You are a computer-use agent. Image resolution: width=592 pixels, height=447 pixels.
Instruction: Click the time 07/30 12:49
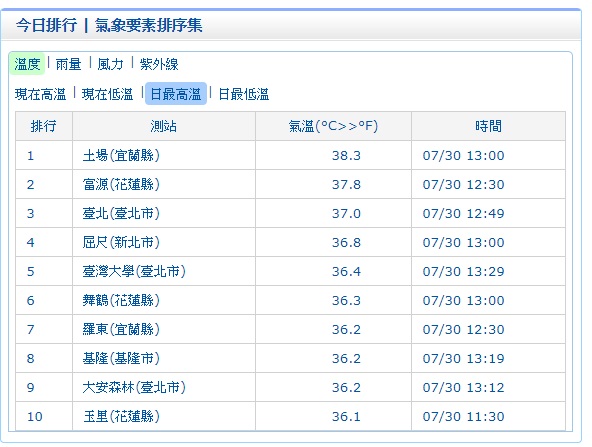click(463, 214)
